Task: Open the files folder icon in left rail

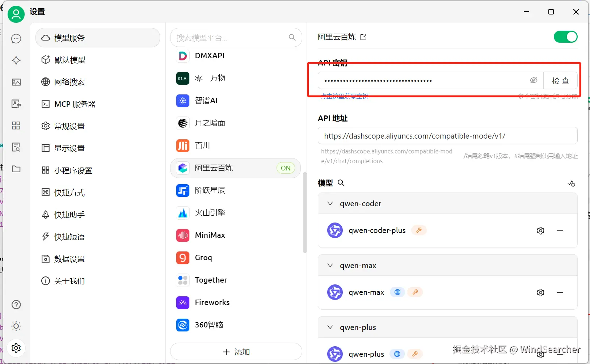Action: pyautogui.click(x=16, y=169)
